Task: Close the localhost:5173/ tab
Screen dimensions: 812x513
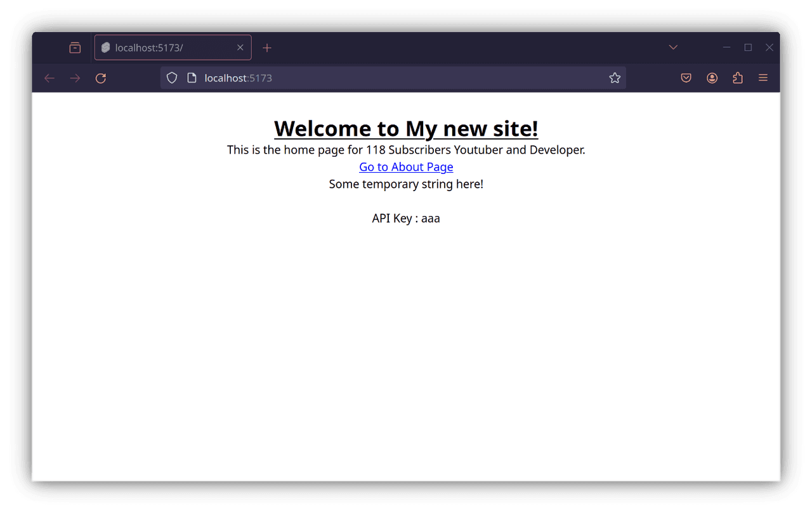Action: tap(240, 48)
